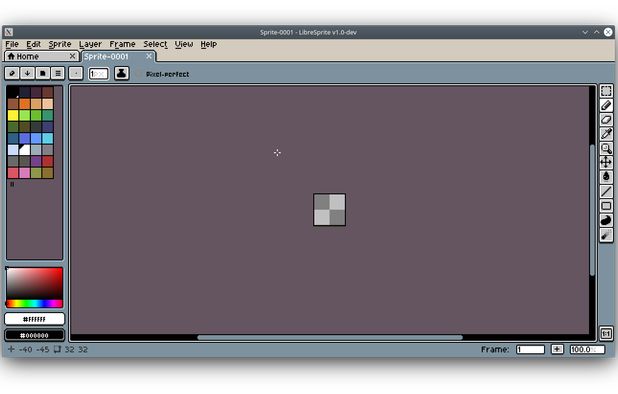The width and height of the screenshot is (618, 394).
Task: Click the rainbow hue slider bar
Action: tap(34, 303)
